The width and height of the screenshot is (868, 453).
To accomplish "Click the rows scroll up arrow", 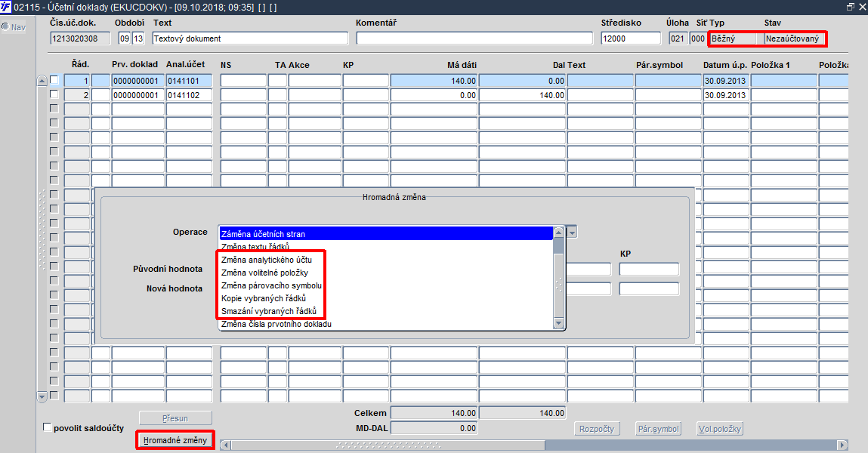I will (42, 81).
